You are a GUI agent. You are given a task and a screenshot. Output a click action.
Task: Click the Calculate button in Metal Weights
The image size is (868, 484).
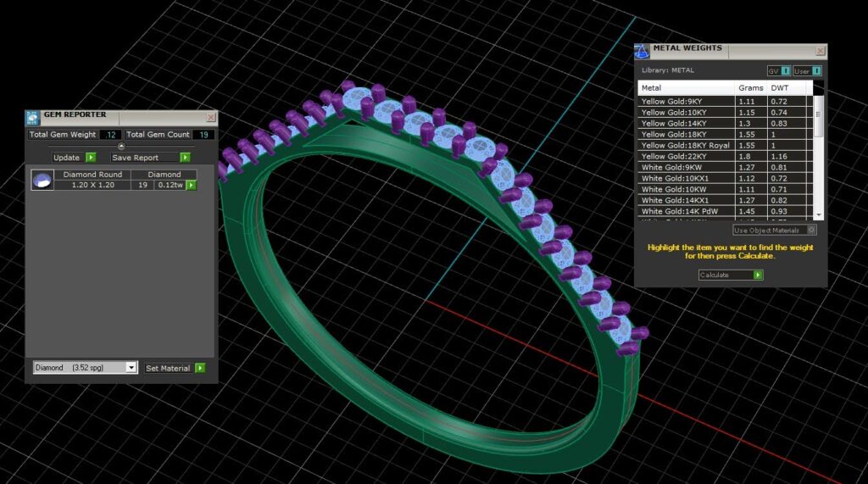[x=731, y=275]
